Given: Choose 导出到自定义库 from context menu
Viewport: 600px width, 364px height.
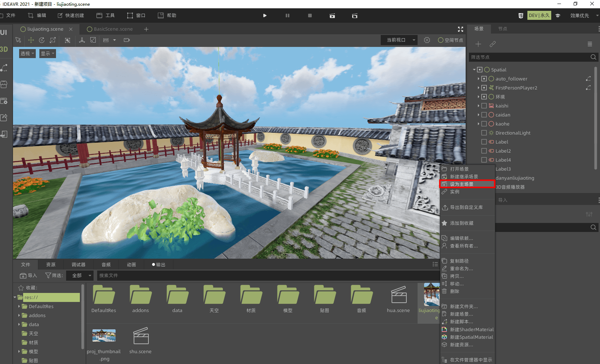Looking at the screenshot, I should [x=467, y=207].
